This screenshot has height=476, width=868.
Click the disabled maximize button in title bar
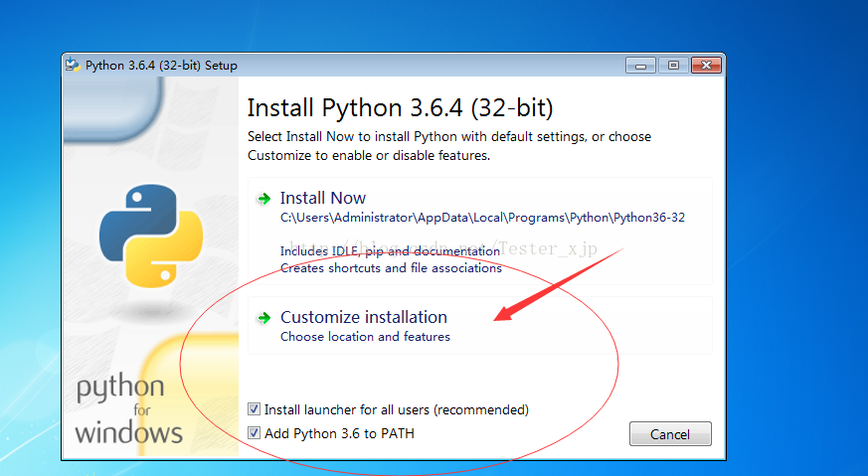click(673, 66)
